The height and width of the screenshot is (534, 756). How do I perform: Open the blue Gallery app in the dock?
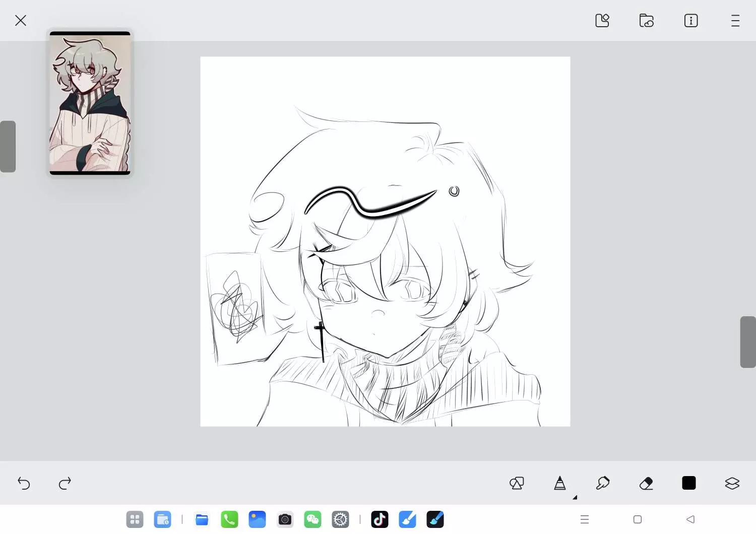pos(257,519)
